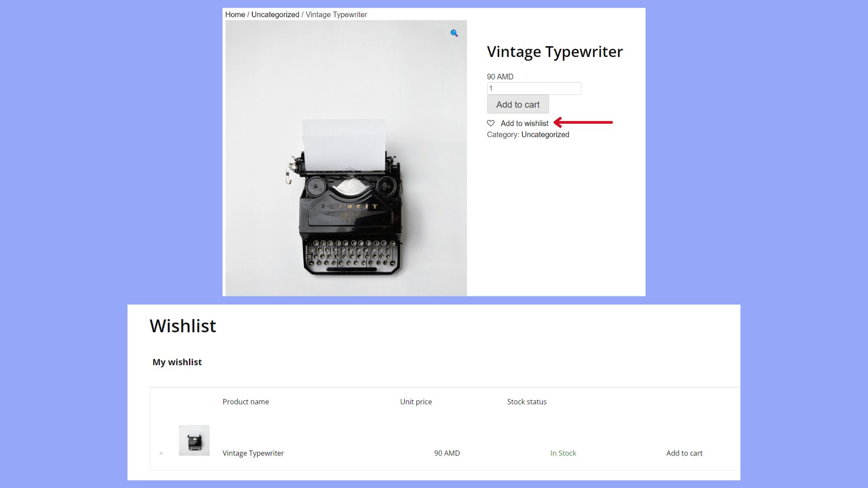Open the Home breadcrumb link
Image resolution: width=868 pixels, height=488 pixels.
[235, 14]
